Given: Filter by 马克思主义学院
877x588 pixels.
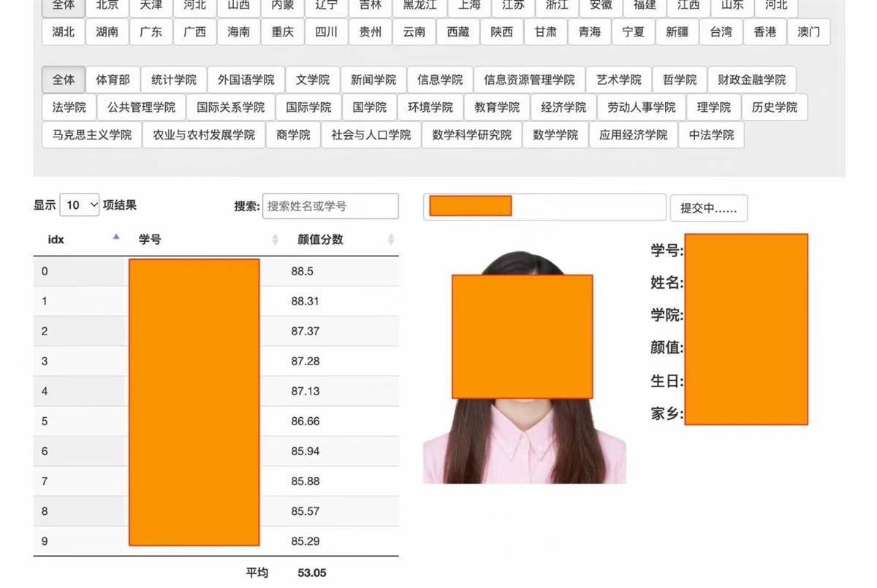Looking at the screenshot, I should [92, 134].
